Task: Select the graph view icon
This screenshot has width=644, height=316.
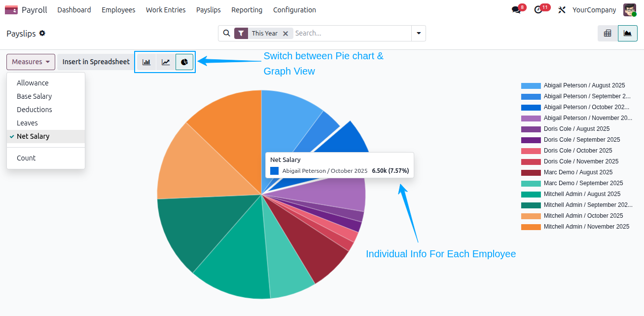Action: click(x=627, y=33)
